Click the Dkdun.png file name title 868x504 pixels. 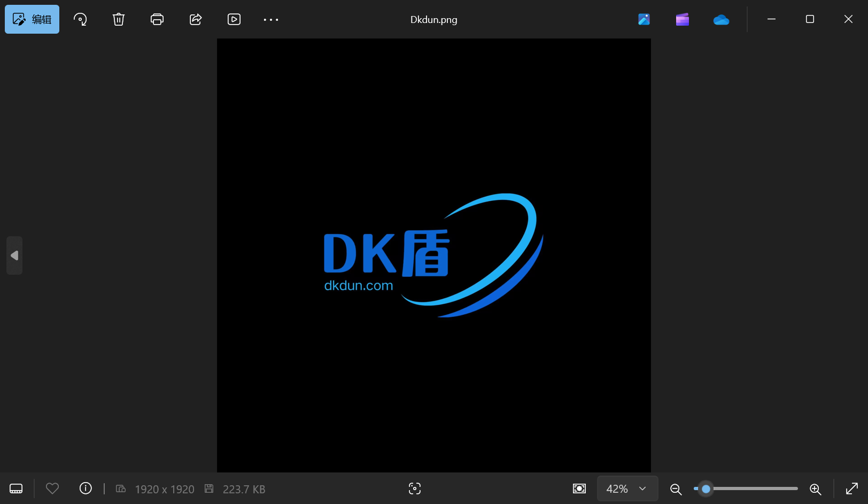click(x=434, y=20)
